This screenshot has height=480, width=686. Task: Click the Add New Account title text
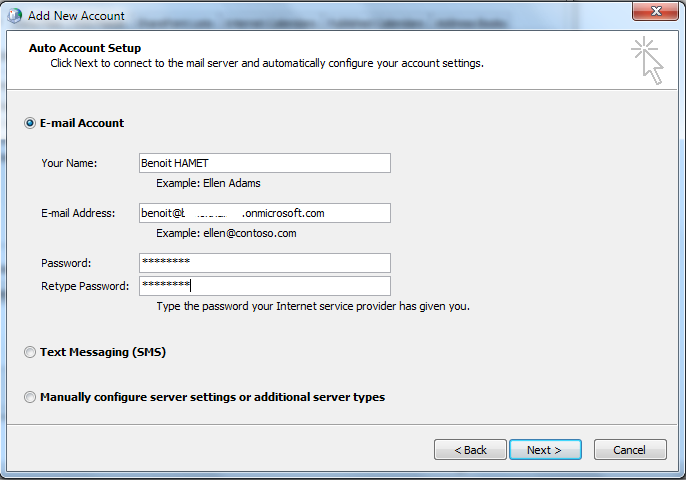pyautogui.click(x=77, y=16)
